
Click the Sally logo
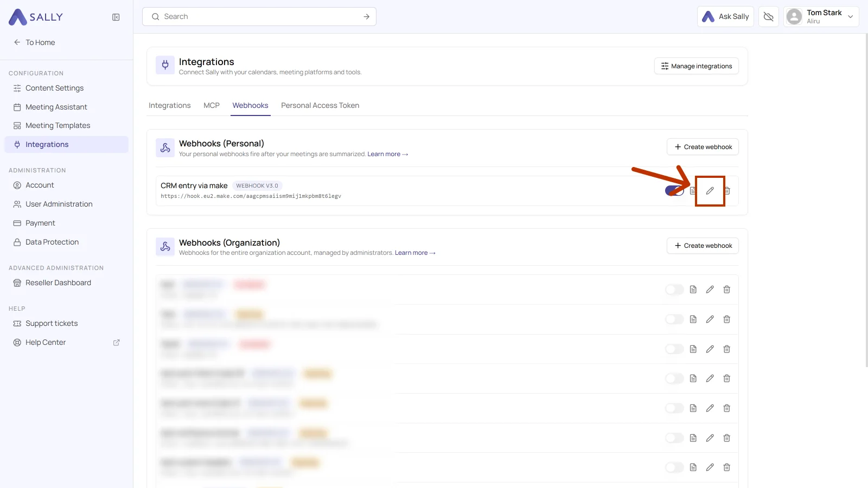pos(36,17)
